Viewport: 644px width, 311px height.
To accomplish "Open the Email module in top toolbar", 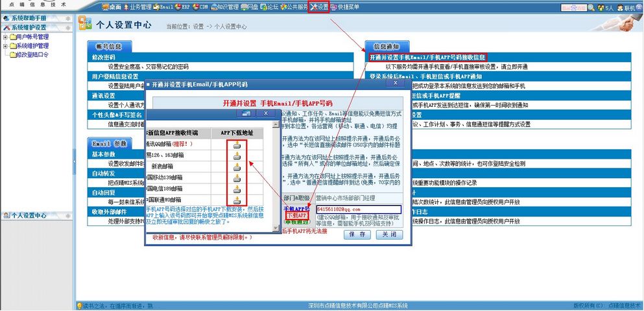I will click(163, 7).
